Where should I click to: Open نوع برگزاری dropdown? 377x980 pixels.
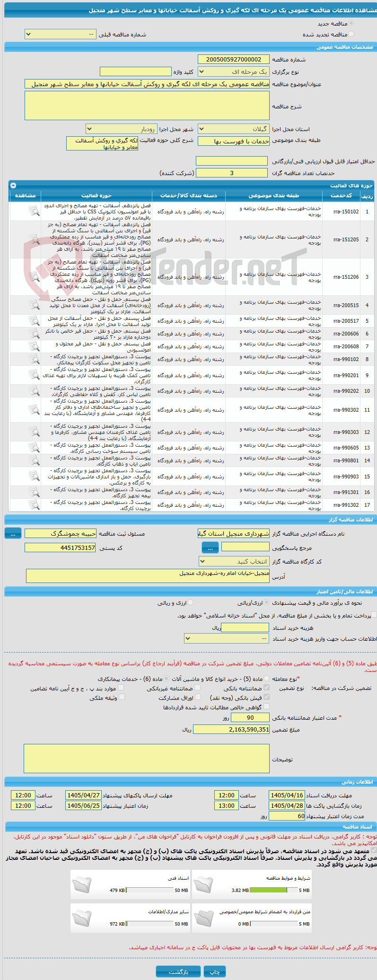234,72
